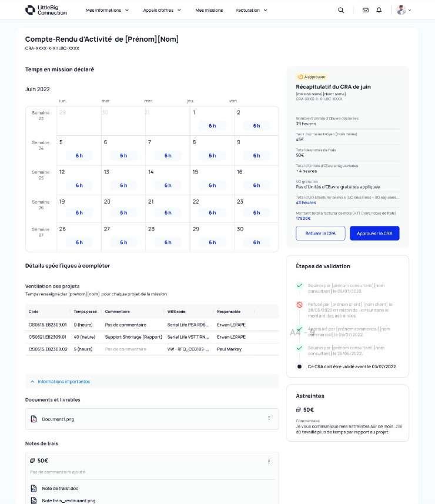Click the LittleBig Connection logo
Image resolution: width=435 pixels, height=504 pixels.
point(46,10)
